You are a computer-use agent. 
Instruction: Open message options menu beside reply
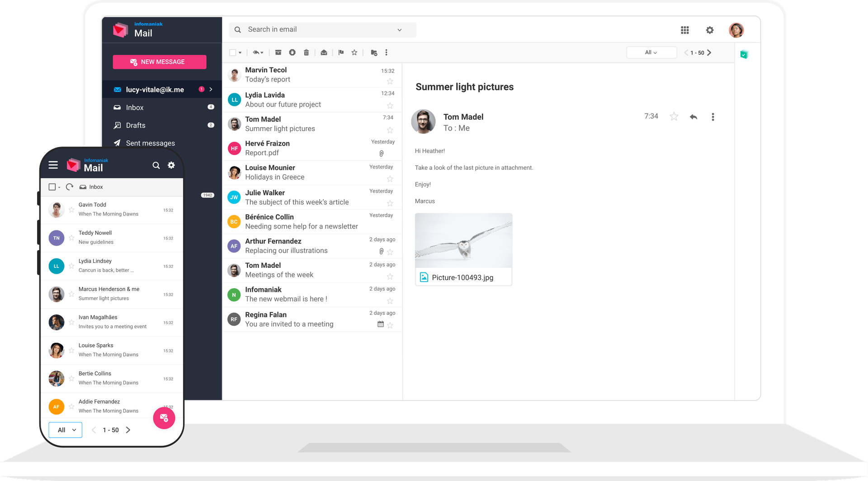tap(713, 117)
